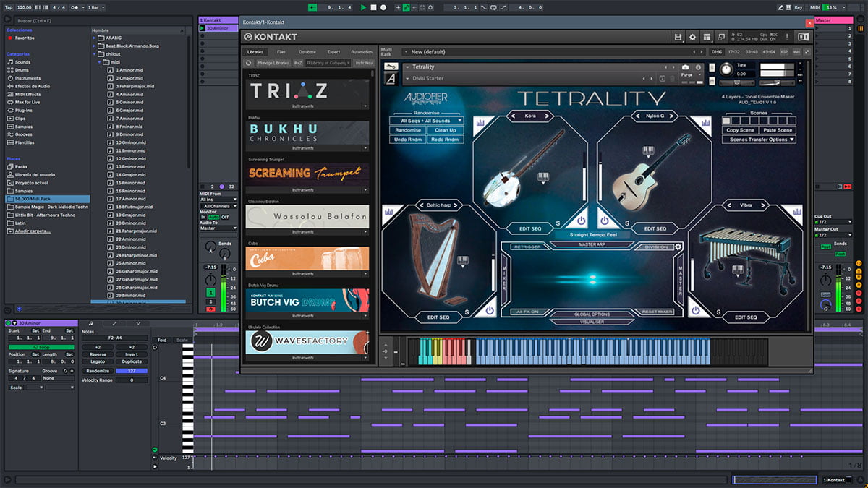Select previous sound arrow beside Nylon G
The height and width of the screenshot is (488, 868).
click(x=638, y=116)
